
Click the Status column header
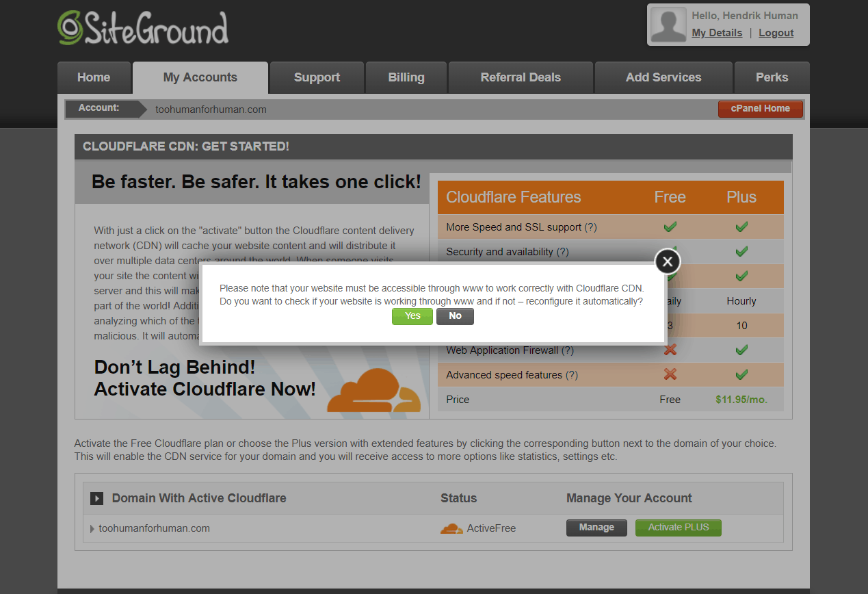coord(459,498)
